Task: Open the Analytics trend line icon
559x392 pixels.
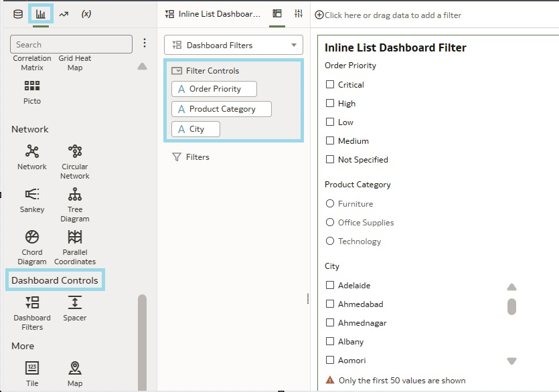Action: pos(64,14)
